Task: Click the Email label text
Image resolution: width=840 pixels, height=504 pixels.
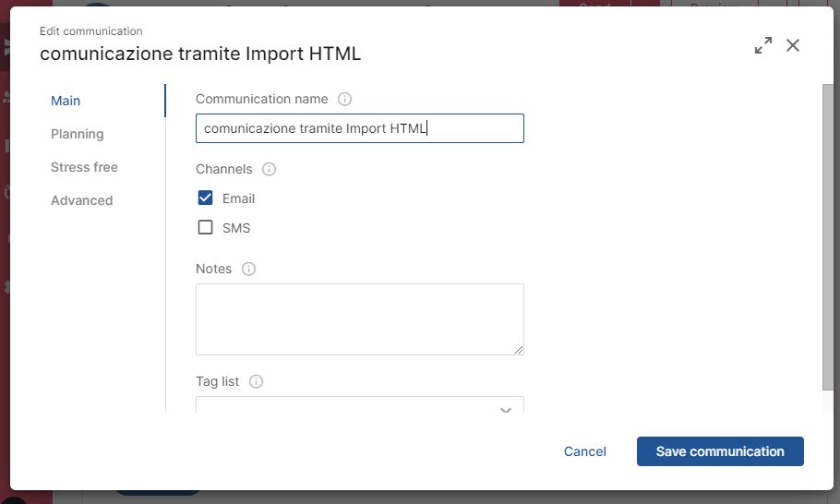Action: [238, 198]
